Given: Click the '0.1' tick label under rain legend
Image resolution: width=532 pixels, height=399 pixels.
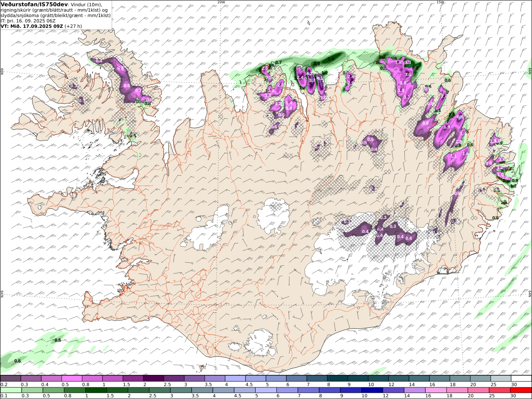Looking at the screenshot, I should click(x=3, y=396).
